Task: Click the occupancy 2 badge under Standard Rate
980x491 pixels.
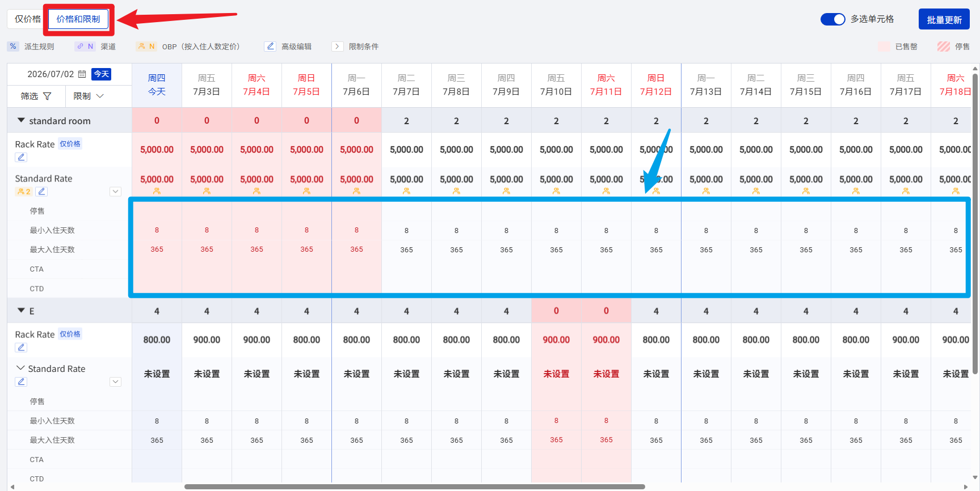Action: click(24, 192)
